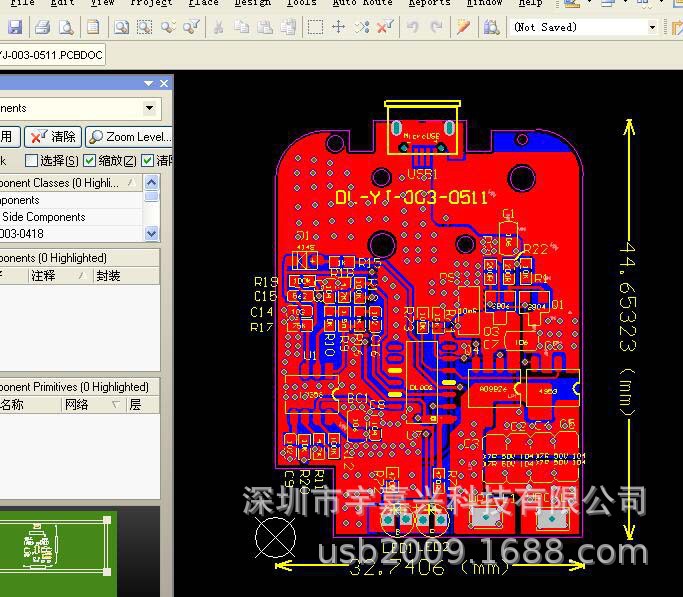This screenshot has height=597, width=683.
Task: Click the 封装 column header
Action: tap(126, 276)
